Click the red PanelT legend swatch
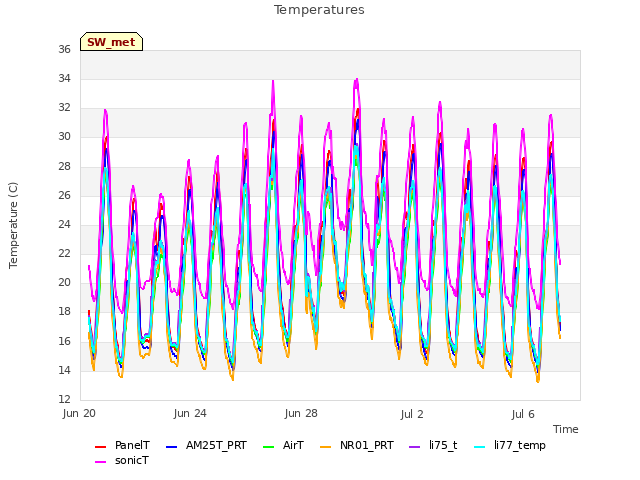 pyautogui.click(x=100, y=447)
